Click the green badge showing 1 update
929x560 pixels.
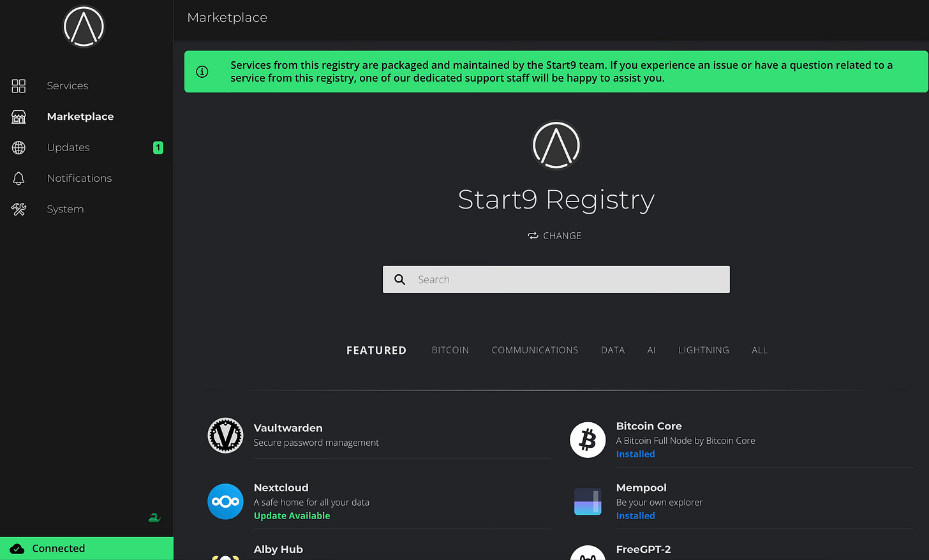[158, 147]
